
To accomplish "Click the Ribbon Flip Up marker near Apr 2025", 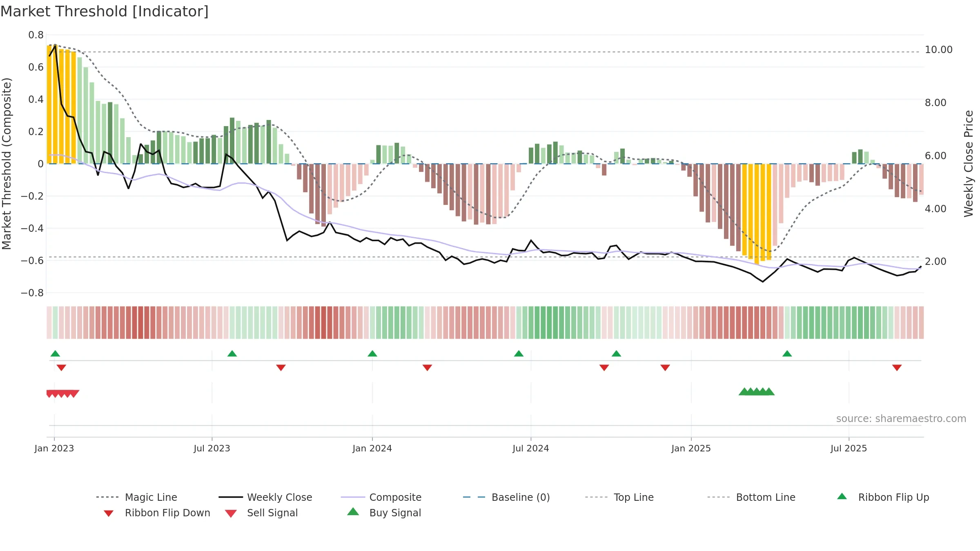I will 787,353.
